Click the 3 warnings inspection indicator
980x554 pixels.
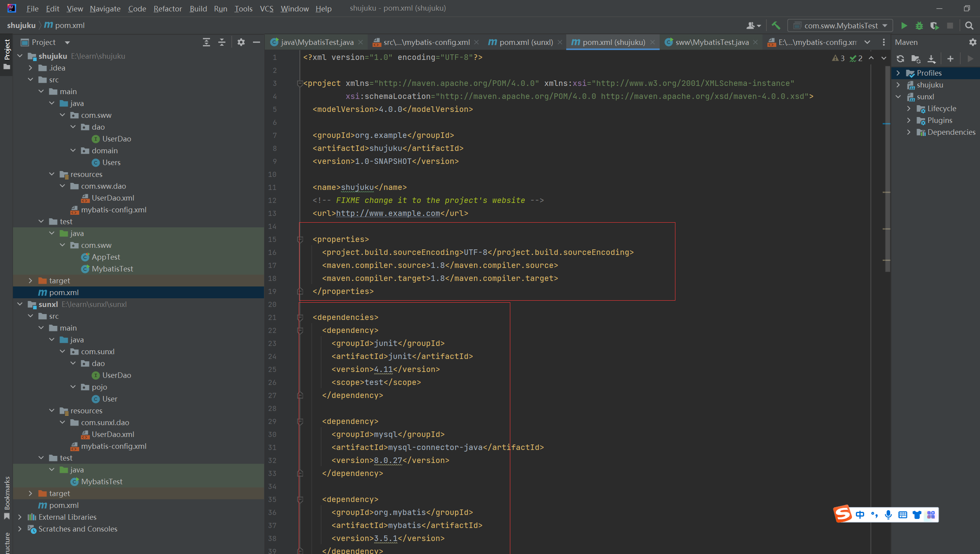839,58
